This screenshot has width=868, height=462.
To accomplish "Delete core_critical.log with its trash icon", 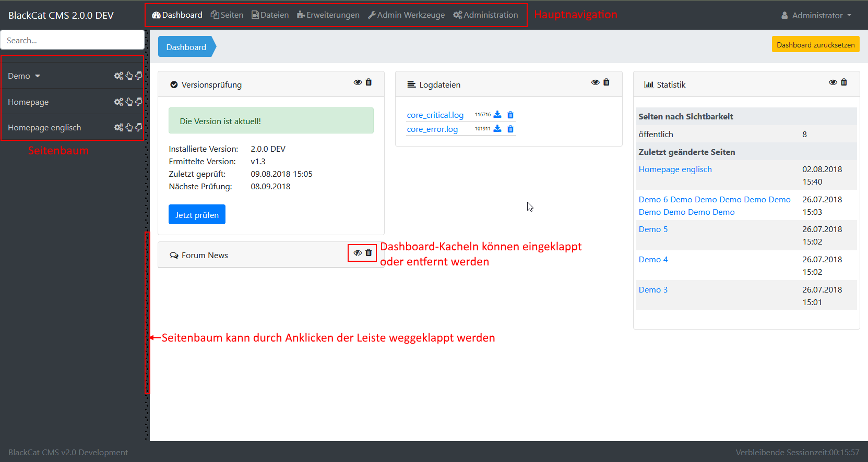I will [x=510, y=115].
